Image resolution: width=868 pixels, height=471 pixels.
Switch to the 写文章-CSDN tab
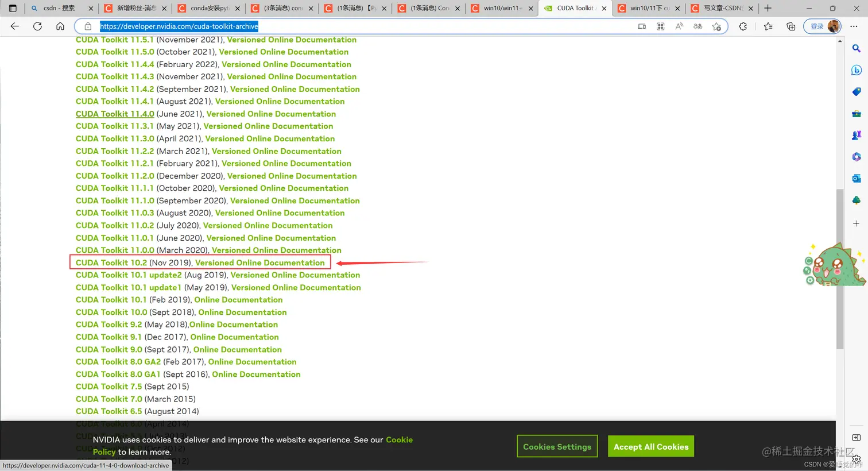(721, 8)
